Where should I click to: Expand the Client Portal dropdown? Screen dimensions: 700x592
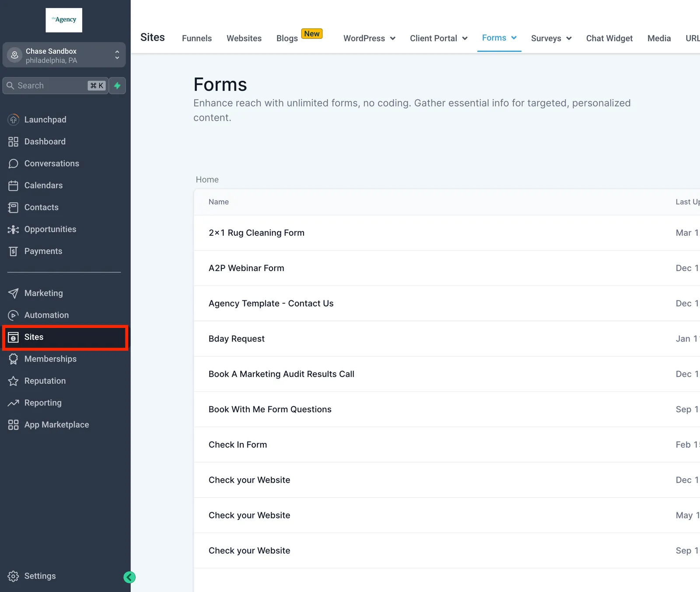pos(438,38)
